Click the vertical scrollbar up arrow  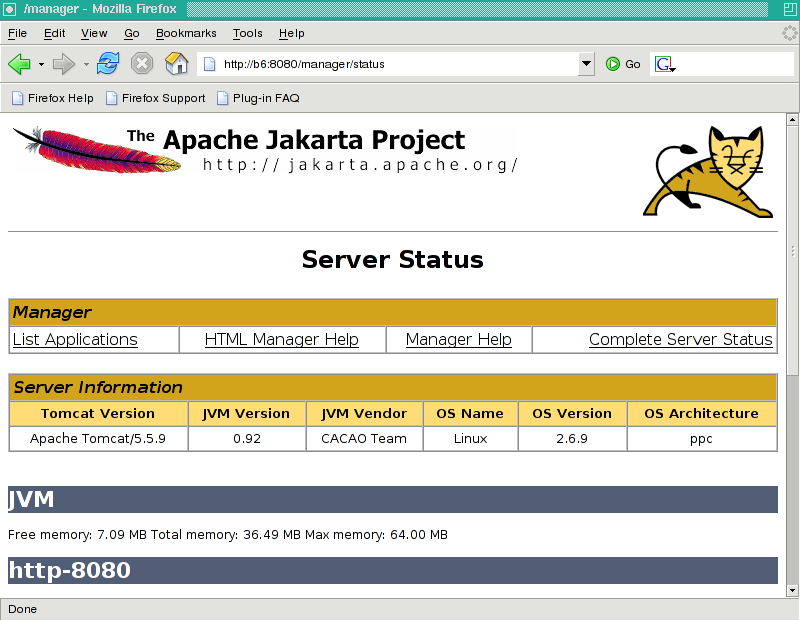pyautogui.click(x=792, y=119)
